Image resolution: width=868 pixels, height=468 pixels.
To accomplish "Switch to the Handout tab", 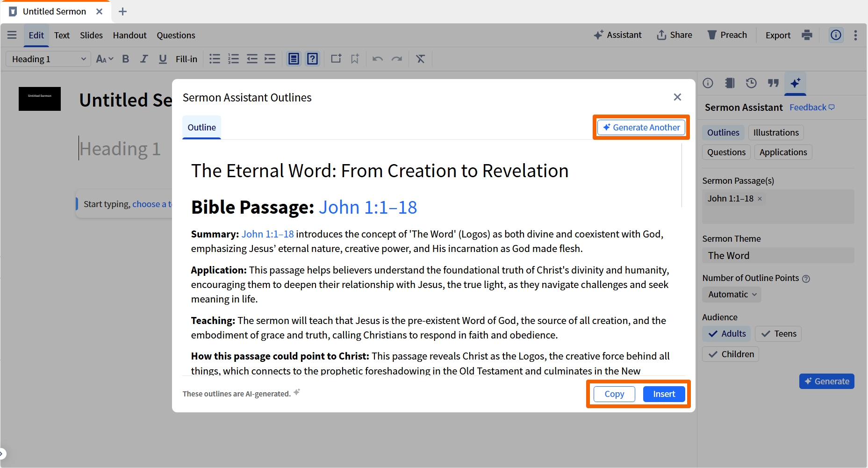I will (129, 35).
